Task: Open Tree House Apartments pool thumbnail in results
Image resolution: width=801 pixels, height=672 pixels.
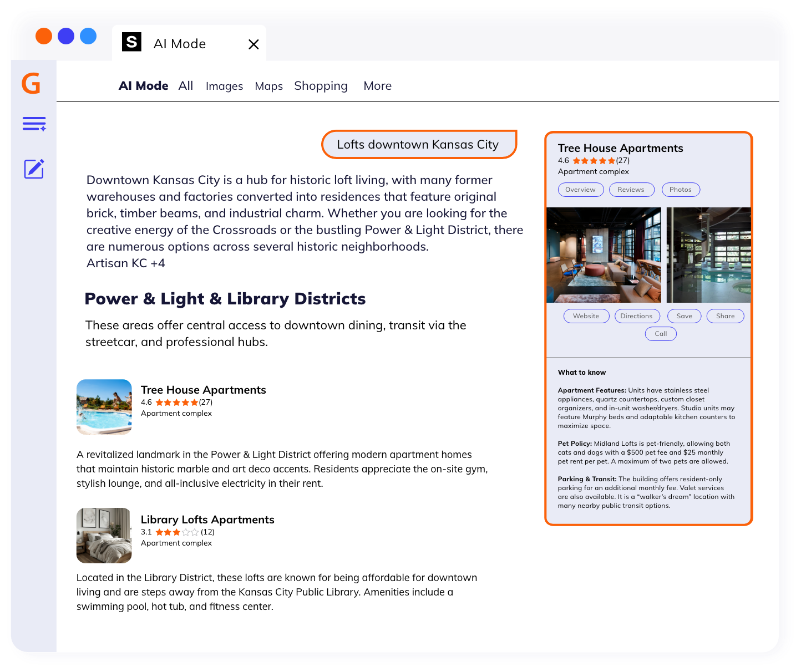Action: tap(104, 407)
